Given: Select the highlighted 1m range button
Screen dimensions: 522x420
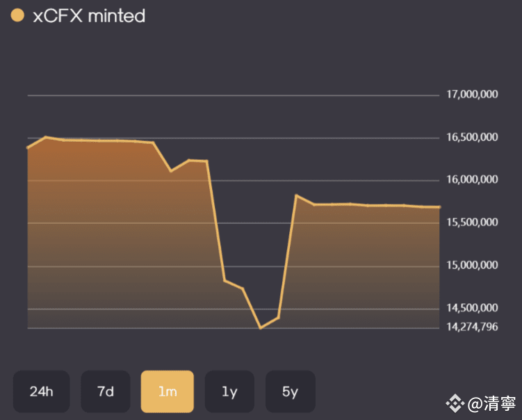Looking at the screenshot, I should [x=168, y=391].
